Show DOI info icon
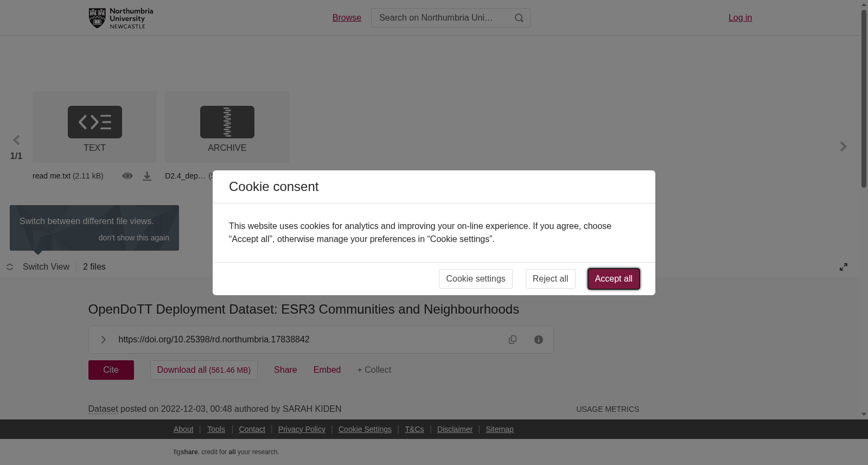The height and width of the screenshot is (465, 868). click(x=539, y=340)
